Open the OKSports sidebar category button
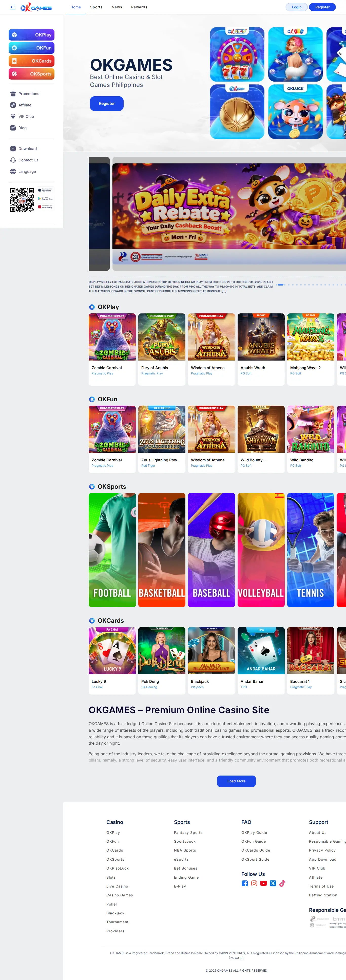This screenshot has width=346, height=980. (32, 74)
